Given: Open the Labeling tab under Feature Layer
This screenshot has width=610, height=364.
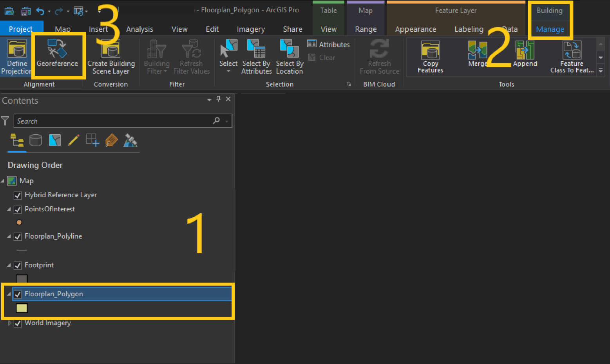Looking at the screenshot, I should tap(469, 29).
